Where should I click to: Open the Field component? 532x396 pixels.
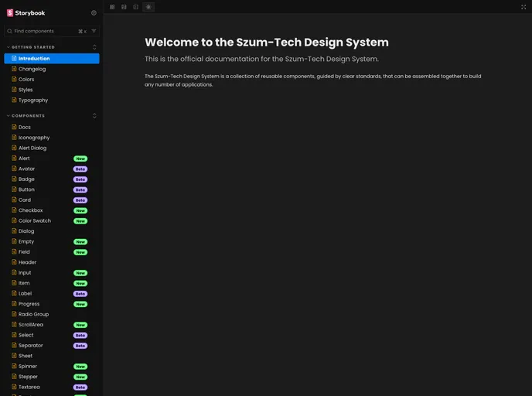point(52,252)
